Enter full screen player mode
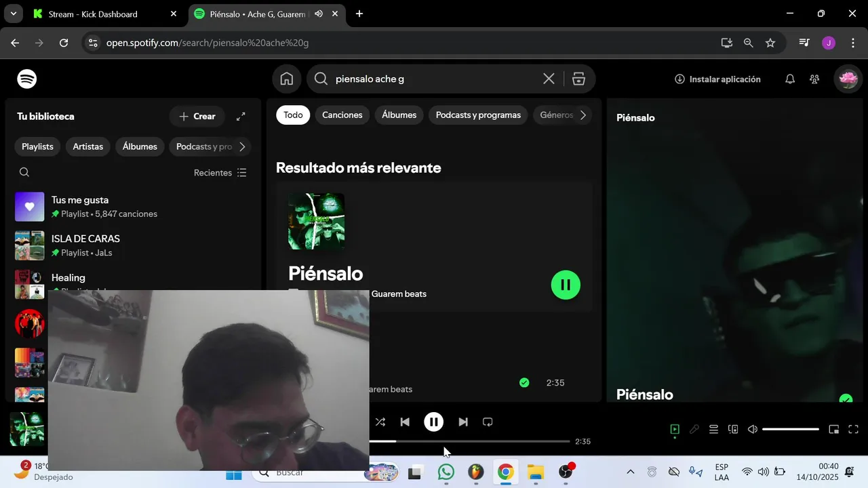 [x=854, y=429]
